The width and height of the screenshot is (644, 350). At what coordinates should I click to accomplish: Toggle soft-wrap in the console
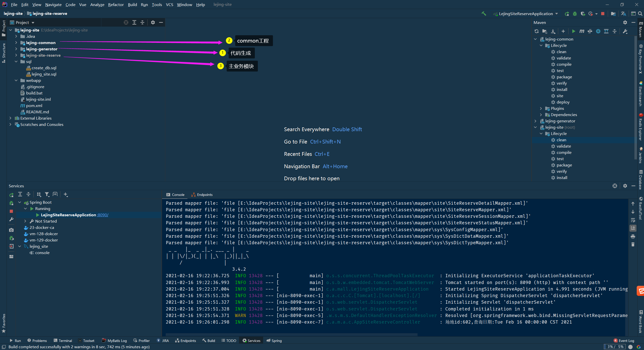click(633, 220)
